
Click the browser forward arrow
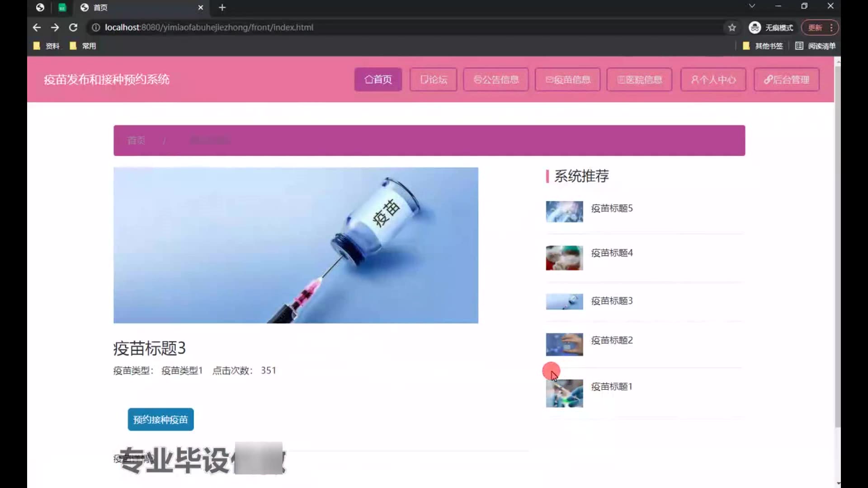click(55, 28)
